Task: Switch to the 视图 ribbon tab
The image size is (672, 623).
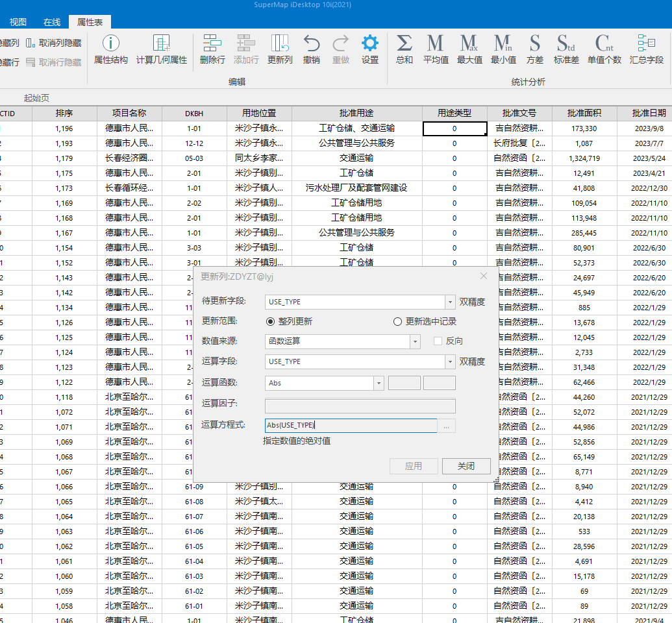Action: click(18, 22)
